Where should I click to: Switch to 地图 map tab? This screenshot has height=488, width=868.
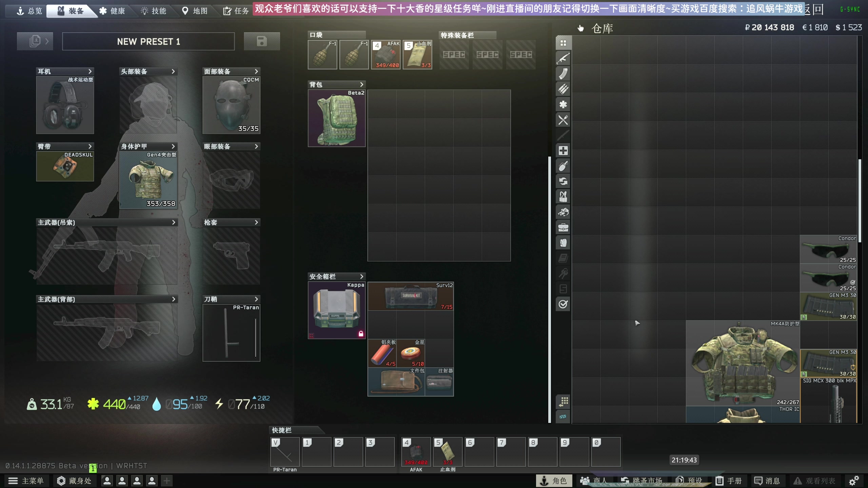pyautogui.click(x=195, y=11)
